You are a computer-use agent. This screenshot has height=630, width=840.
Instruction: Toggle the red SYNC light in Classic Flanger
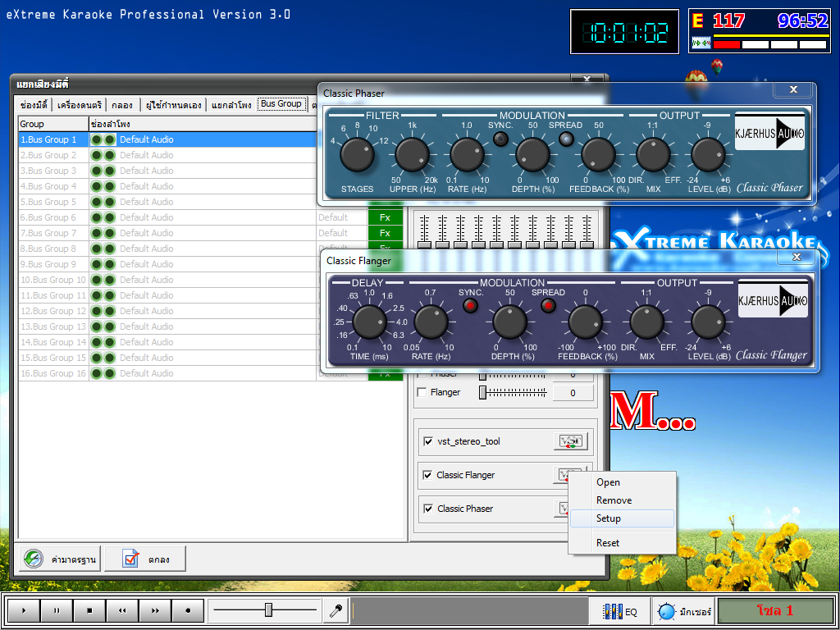coord(470,306)
